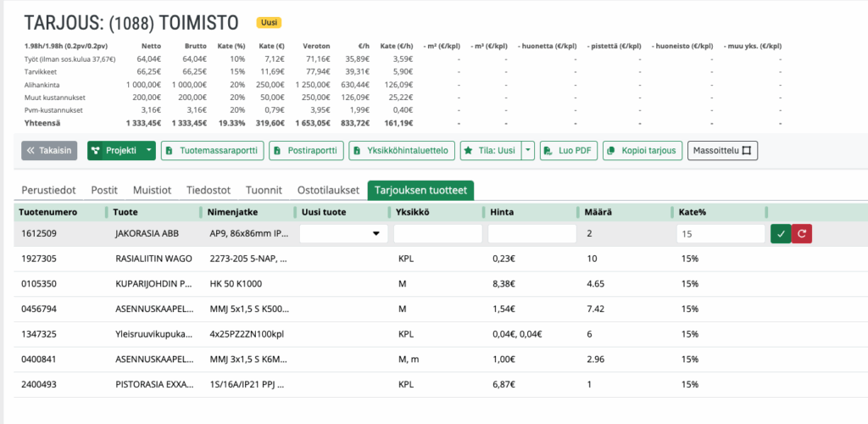
Task: Generate PDF with Luo PDF
Action: pyautogui.click(x=568, y=151)
